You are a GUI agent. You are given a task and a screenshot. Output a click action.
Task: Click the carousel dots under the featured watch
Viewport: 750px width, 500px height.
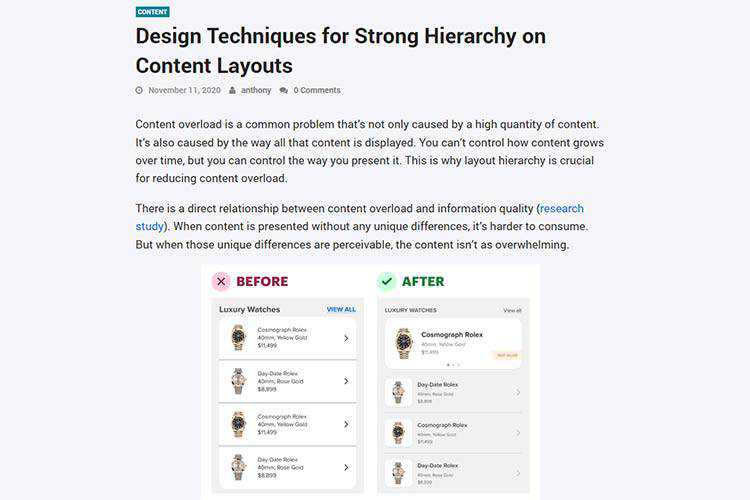point(452,365)
